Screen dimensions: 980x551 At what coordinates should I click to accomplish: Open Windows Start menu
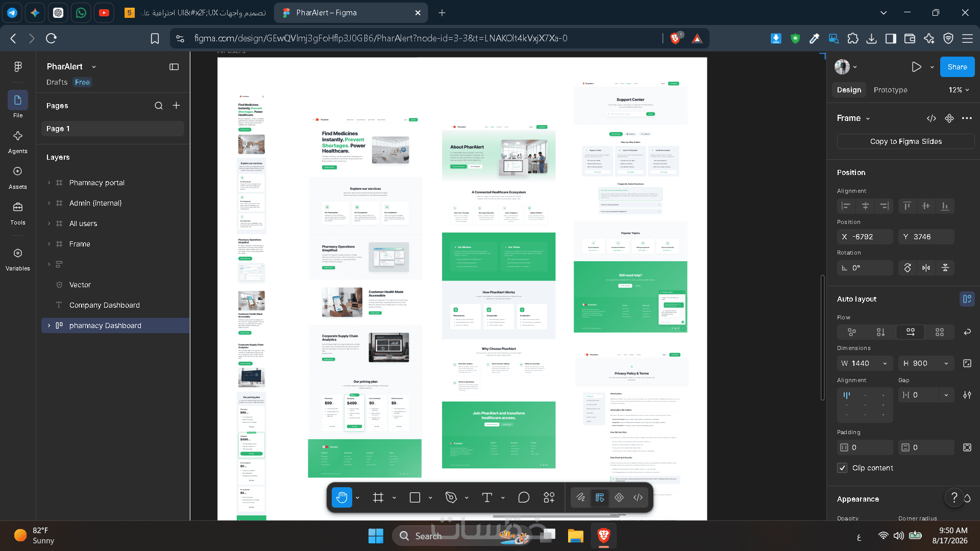click(x=376, y=536)
